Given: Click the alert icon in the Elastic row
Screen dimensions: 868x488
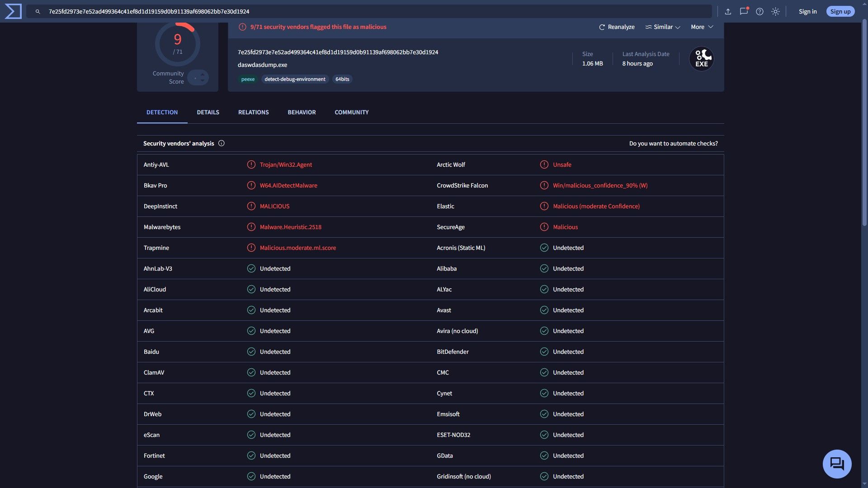Looking at the screenshot, I should 544,206.
